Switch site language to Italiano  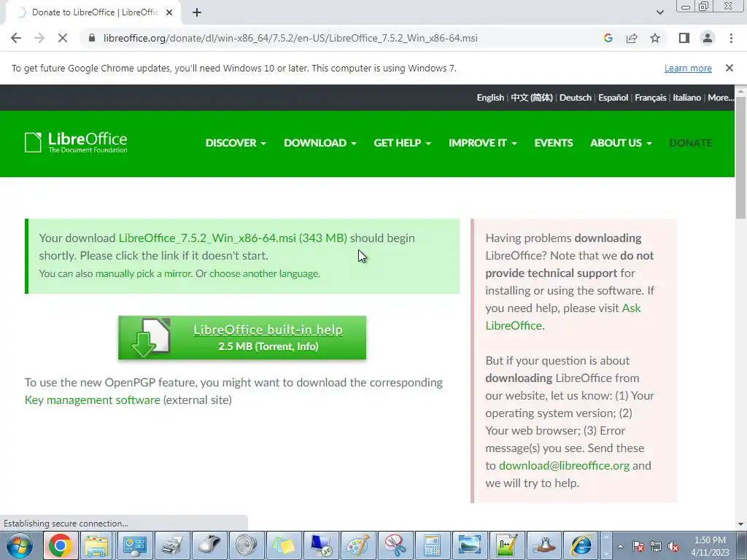coord(686,98)
